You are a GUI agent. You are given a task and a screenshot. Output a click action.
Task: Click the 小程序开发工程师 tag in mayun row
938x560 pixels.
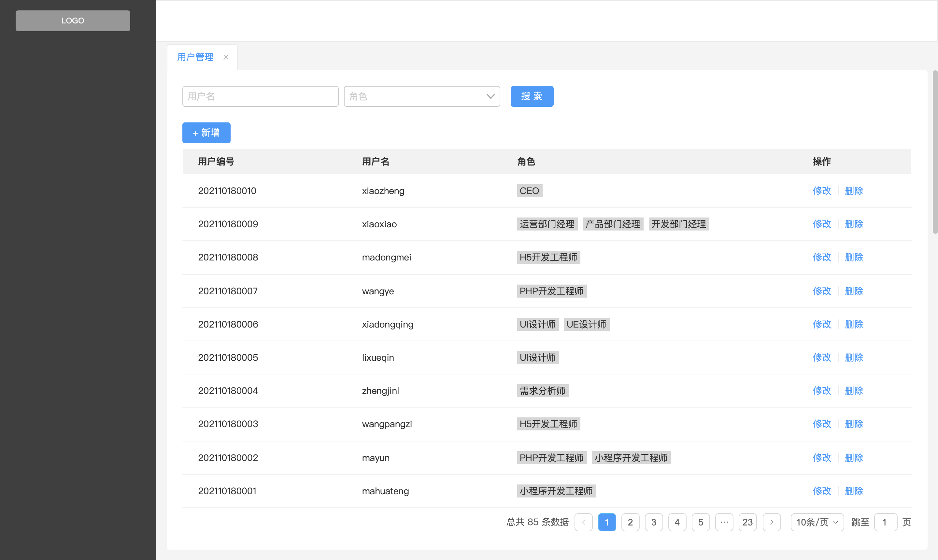[x=631, y=458]
